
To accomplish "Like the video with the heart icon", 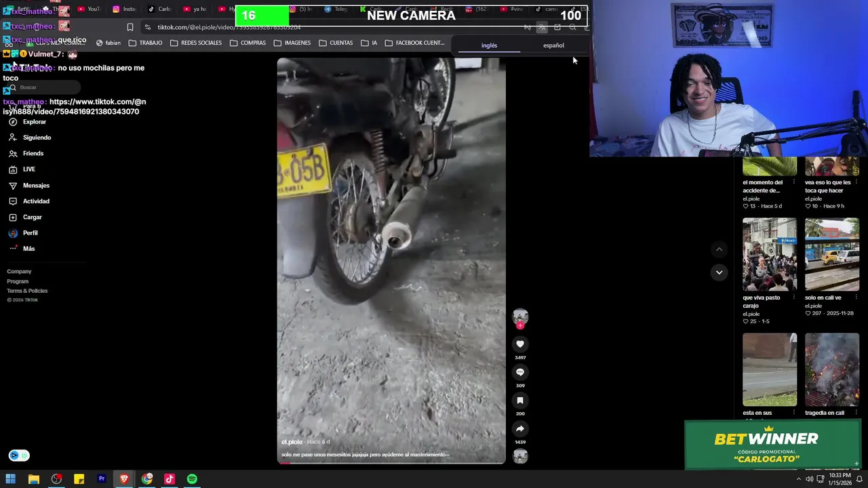I will tap(520, 344).
